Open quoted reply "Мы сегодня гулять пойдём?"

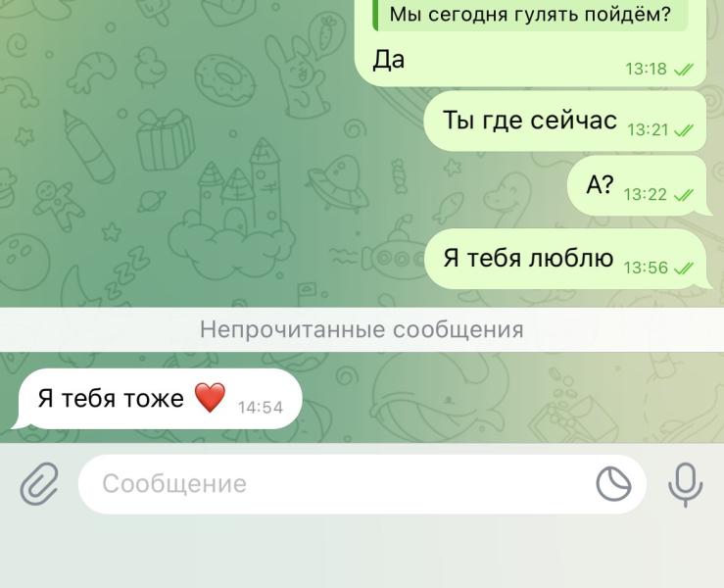[x=530, y=15]
